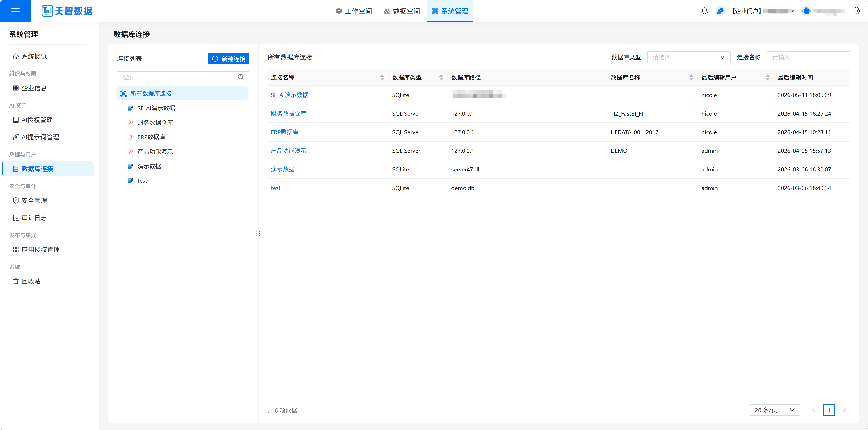Click the 最后编辑时间 column header
The height and width of the screenshot is (430, 868).
(x=795, y=77)
